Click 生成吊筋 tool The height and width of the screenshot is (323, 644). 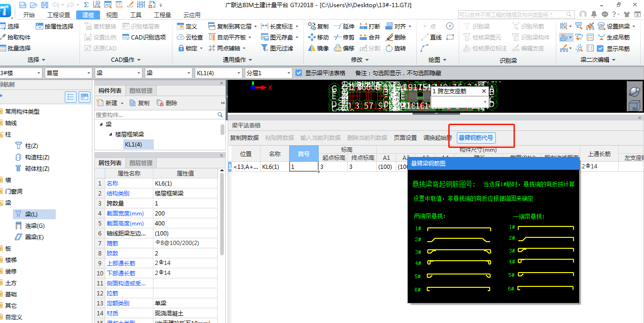[613, 37]
